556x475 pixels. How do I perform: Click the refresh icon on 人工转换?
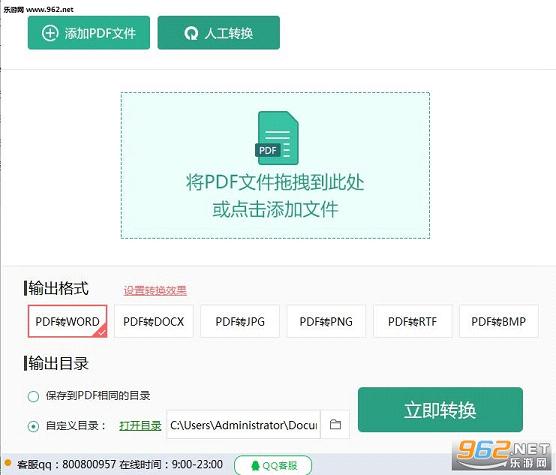click(x=191, y=34)
